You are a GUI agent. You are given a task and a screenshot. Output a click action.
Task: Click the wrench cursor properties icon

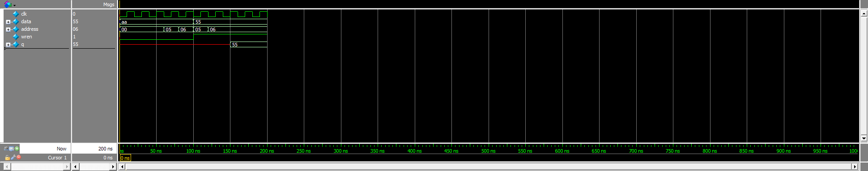13,158
